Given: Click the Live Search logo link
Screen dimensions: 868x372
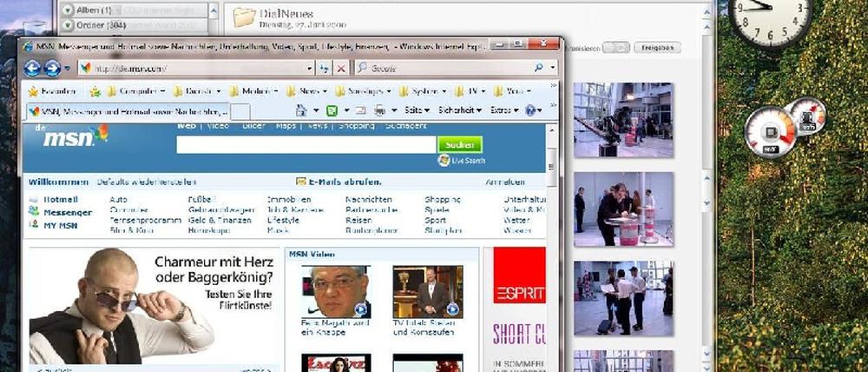Looking at the screenshot, I should [x=461, y=160].
